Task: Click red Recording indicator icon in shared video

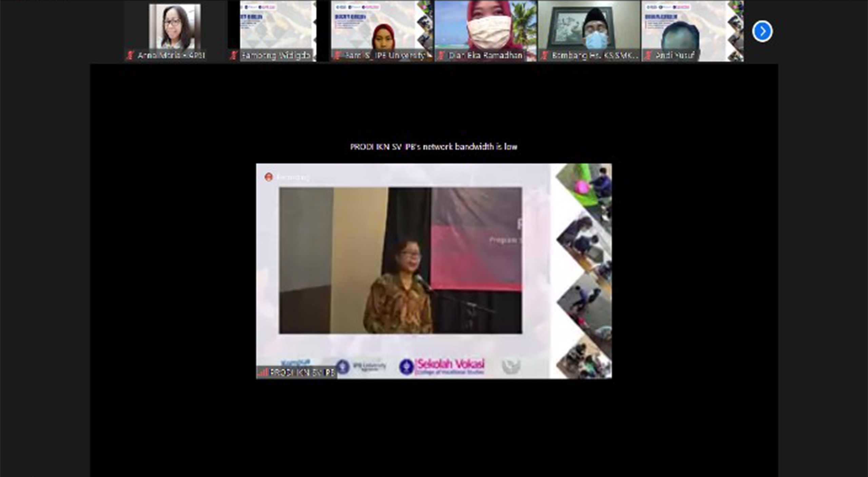Action: 269,177
